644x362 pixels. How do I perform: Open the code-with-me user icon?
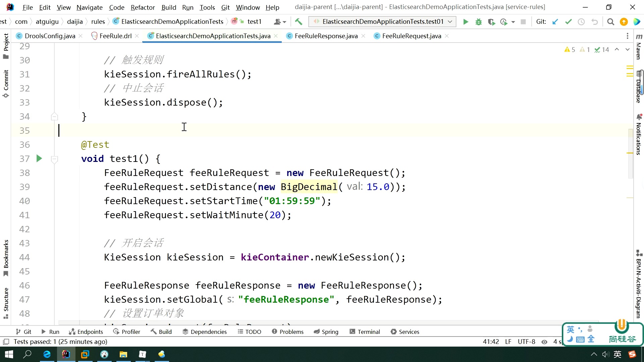point(280,22)
